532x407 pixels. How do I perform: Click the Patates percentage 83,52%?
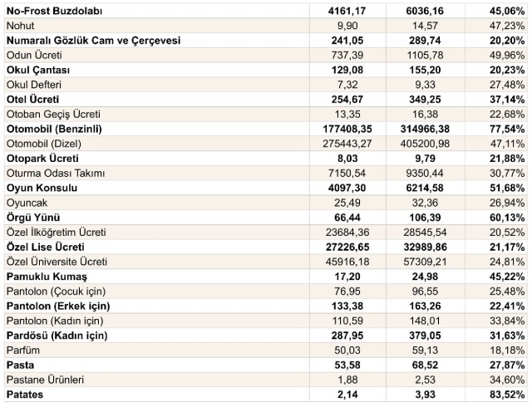click(x=507, y=395)
